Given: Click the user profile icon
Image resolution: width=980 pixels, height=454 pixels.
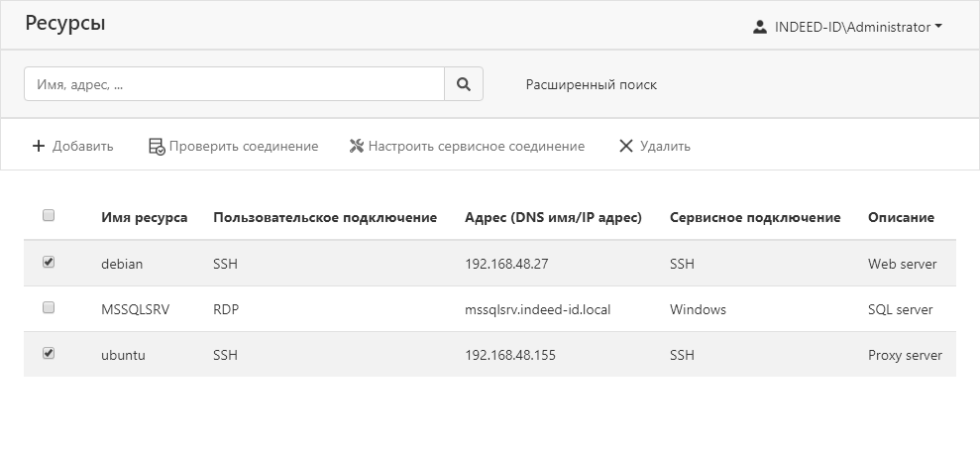Looking at the screenshot, I should pyautogui.click(x=760, y=27).
